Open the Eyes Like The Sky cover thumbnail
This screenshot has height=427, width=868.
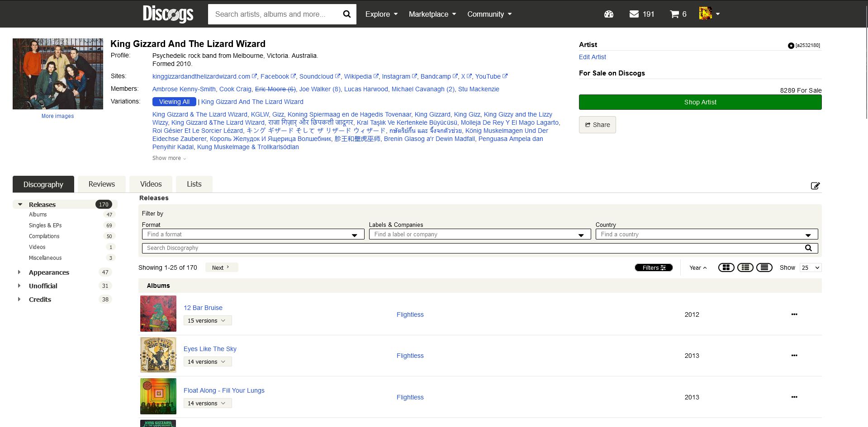coord(158,355)
